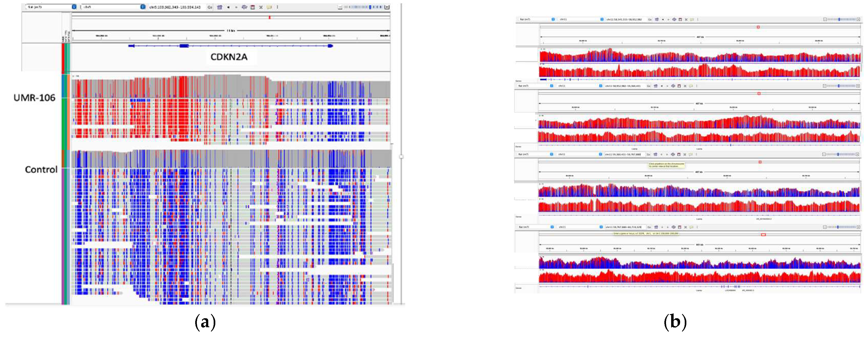Screen dimensions: 868x337
Task: Open the Rat (rn7) genome dropdown
Action: point(553,20)
